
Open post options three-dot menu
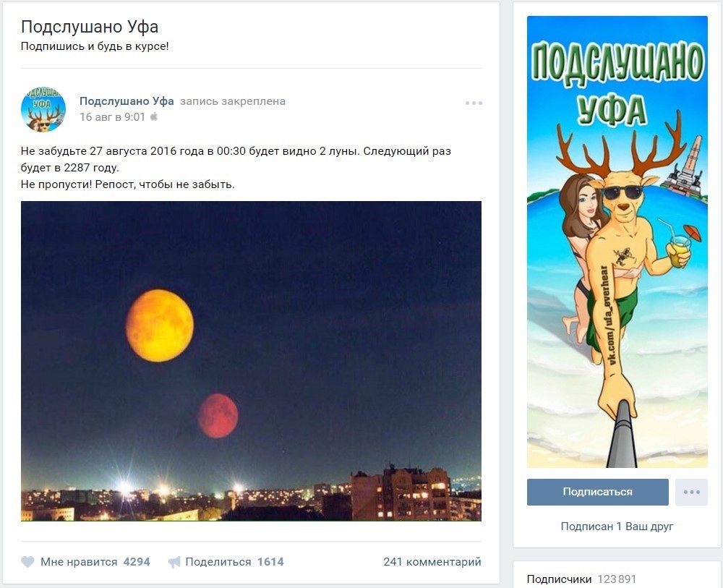click(474, 103)
